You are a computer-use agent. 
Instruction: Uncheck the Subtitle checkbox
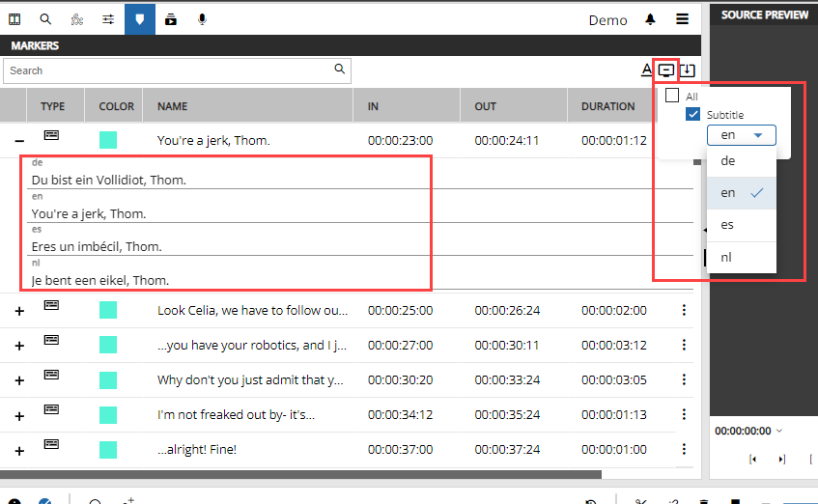(x=692, y=114)
